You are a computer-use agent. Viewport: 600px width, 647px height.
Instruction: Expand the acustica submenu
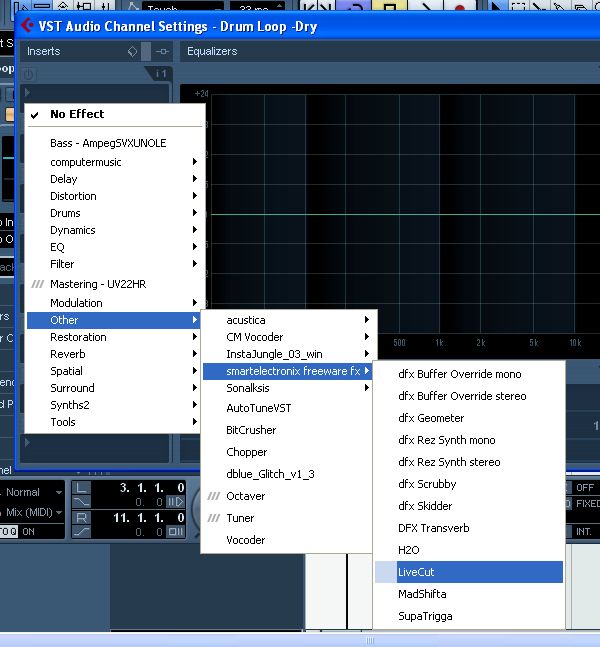tap(288, 320)
